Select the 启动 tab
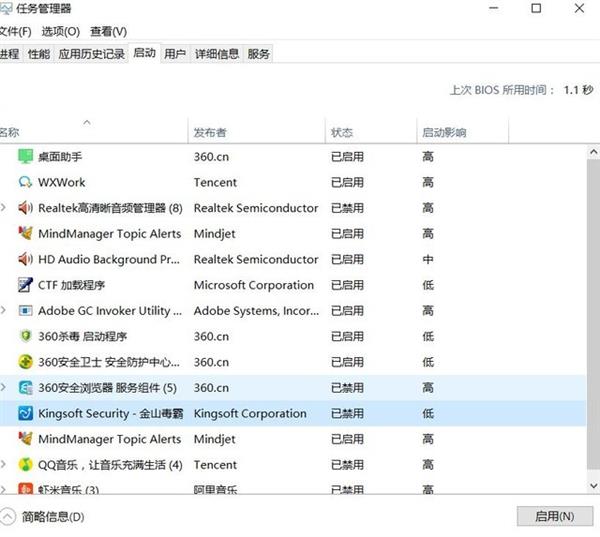This screenshot has height=537, width=600. click(145, 53)
